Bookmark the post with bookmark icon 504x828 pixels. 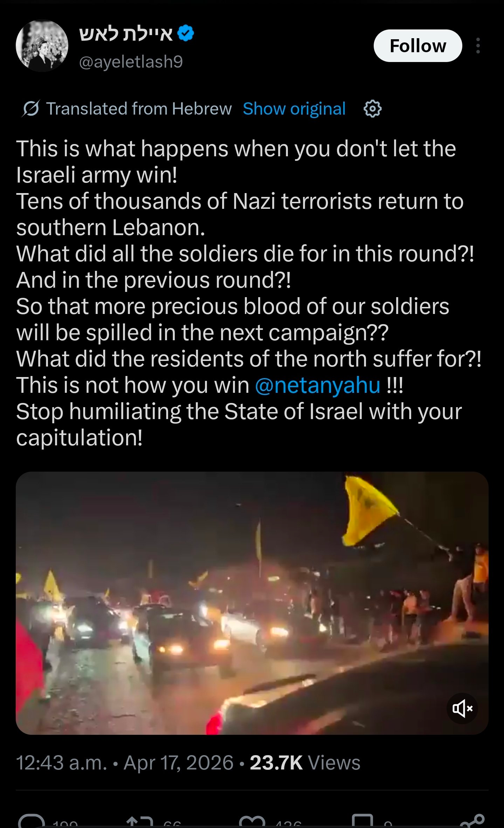(362, 822)
